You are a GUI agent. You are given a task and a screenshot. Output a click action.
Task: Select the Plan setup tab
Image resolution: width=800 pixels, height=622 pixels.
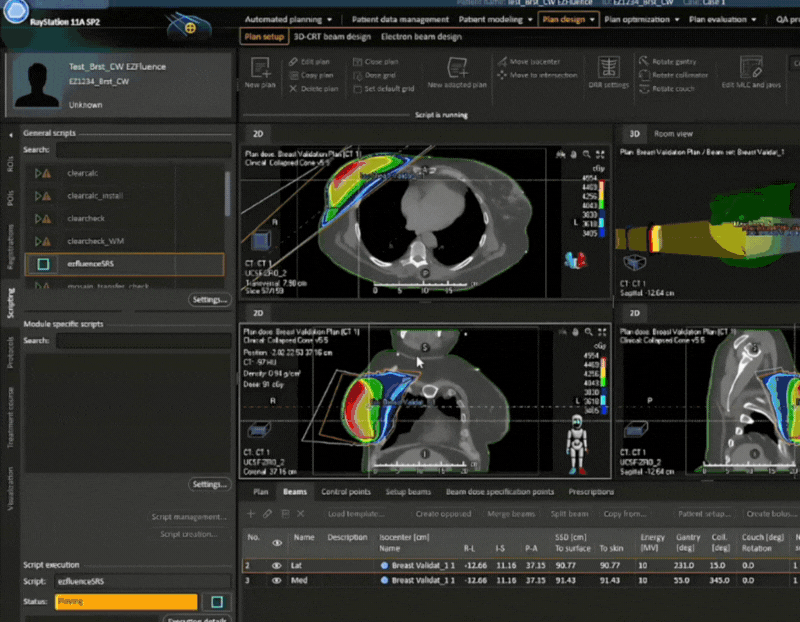(x=264, y=37)
